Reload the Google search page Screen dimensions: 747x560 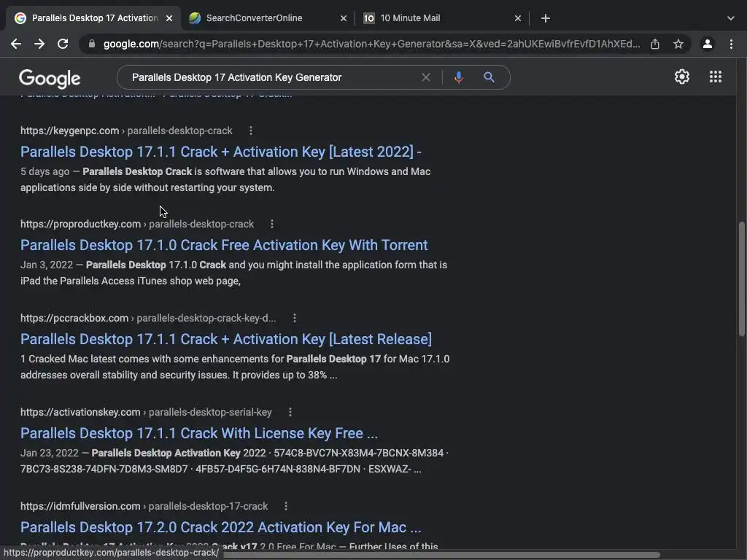(63, 44)
